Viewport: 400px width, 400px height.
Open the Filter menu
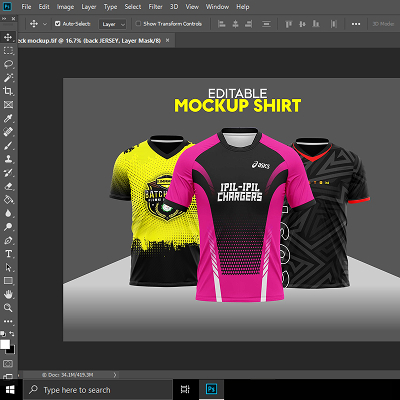155,7
